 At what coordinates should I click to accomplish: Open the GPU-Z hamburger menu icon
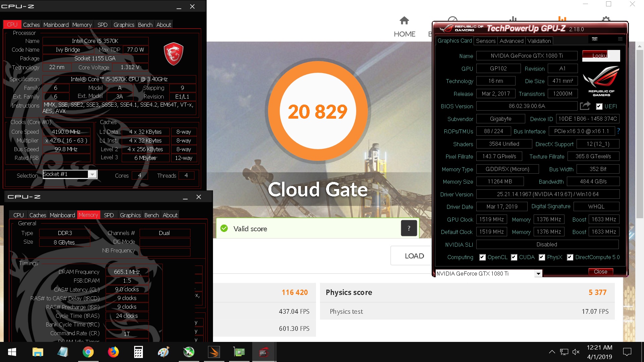click(620, 39)
